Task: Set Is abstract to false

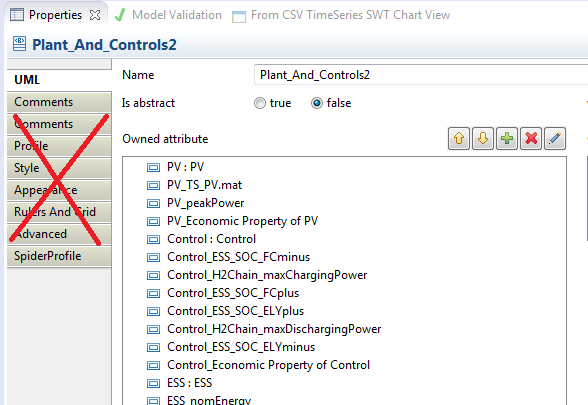Action: [317, 103]
